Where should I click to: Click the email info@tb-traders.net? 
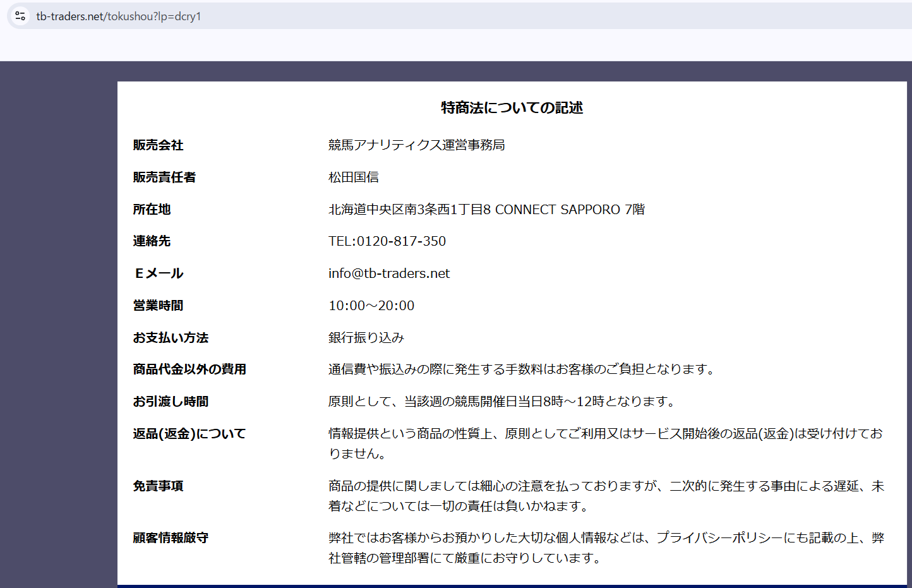pos(389,273)
